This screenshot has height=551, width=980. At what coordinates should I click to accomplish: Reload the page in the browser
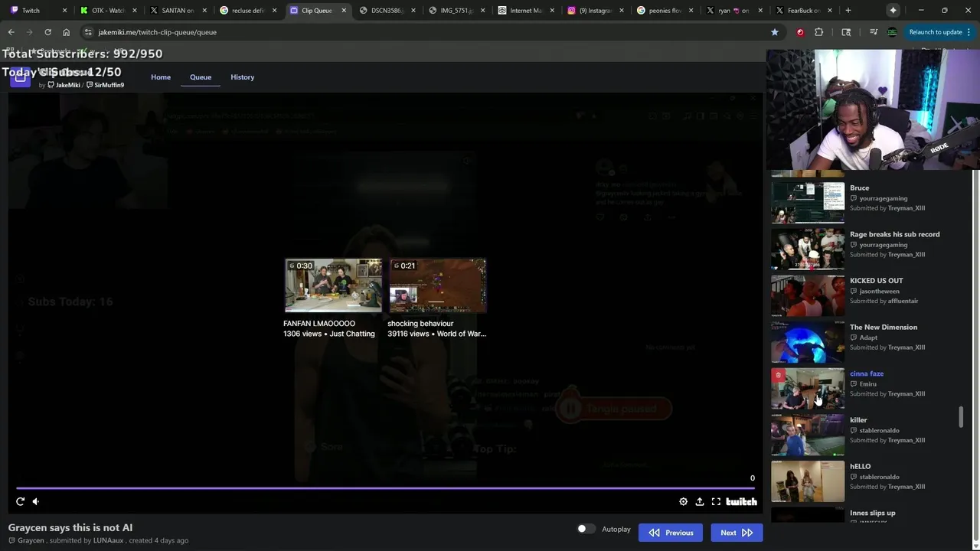tap(47, 32)
